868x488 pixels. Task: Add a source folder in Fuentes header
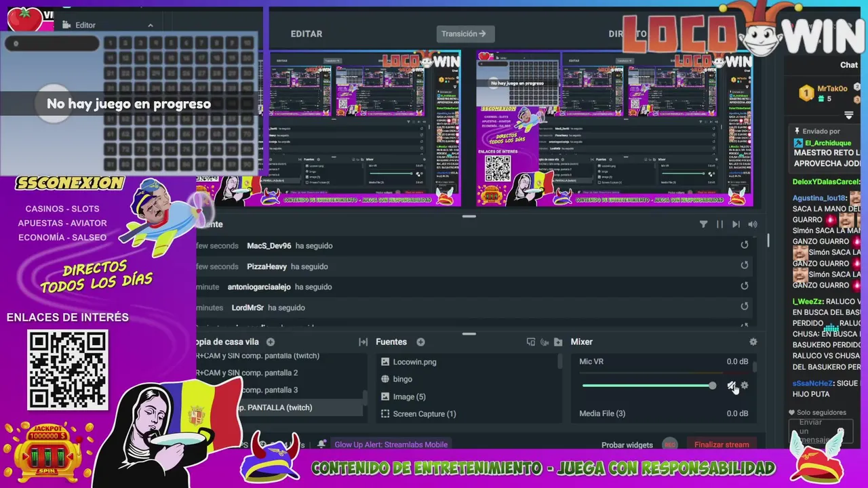coord(558,342)
